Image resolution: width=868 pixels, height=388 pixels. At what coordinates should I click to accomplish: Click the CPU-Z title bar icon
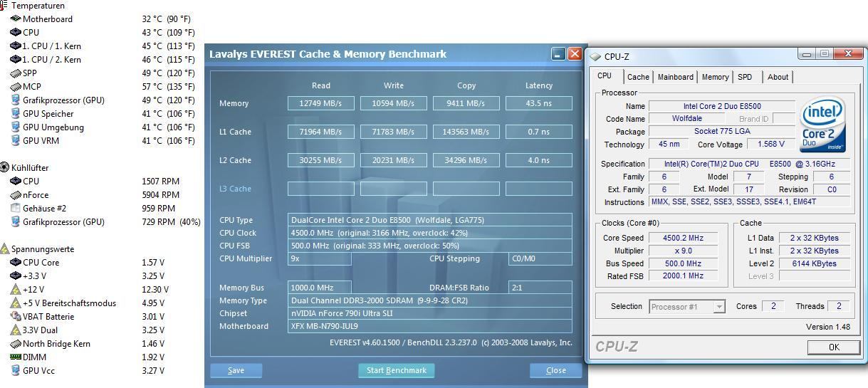click(x=595, y=56)
